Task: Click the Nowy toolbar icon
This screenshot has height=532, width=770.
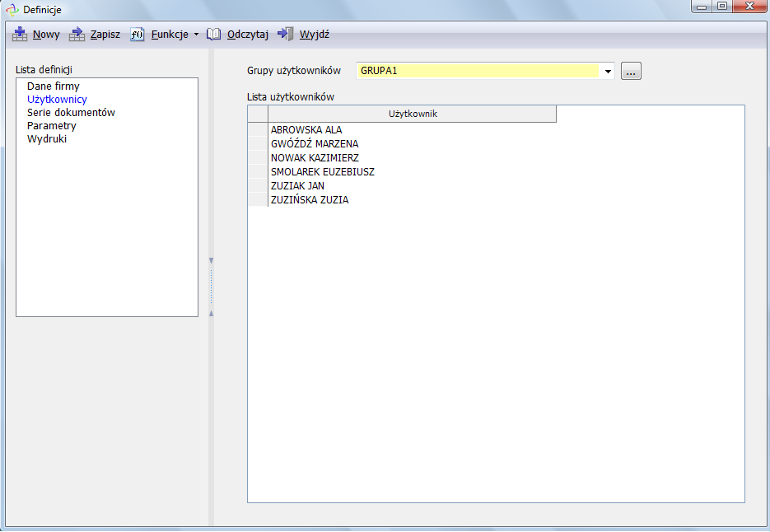Action: 20,34
